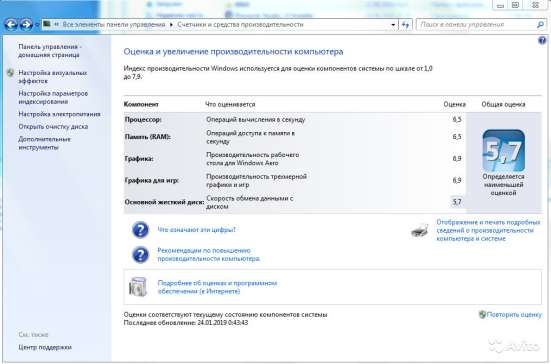Open 'Отображение и печать подробных сведений' link
551x364 pixels.
coord(488,230)
